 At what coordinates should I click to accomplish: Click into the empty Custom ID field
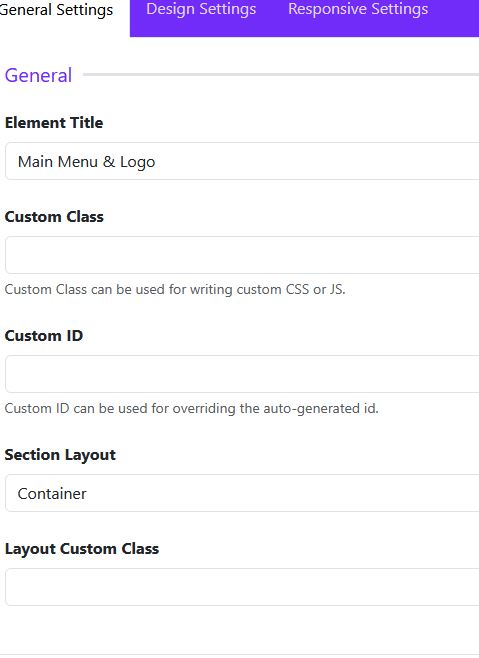coord(242,374)
